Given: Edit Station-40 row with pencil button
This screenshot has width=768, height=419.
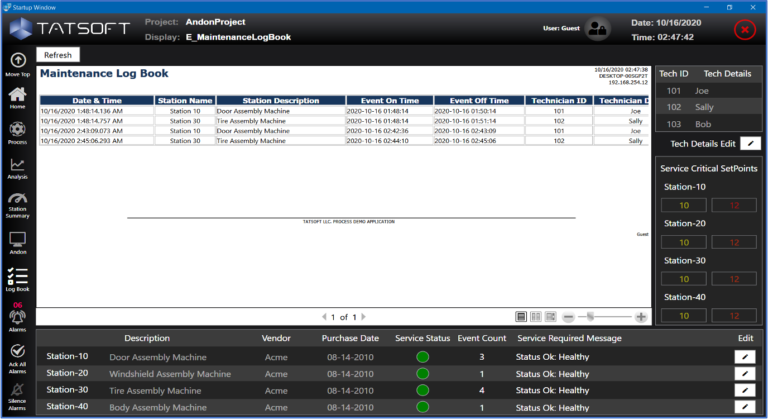Looking at the screenshot, I should tap(745, 407).
